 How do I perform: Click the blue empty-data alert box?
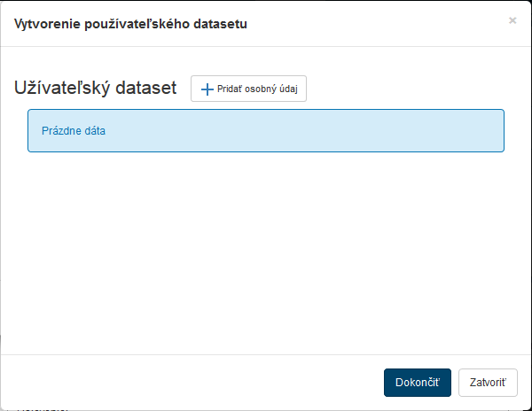[x=266, y=131]
